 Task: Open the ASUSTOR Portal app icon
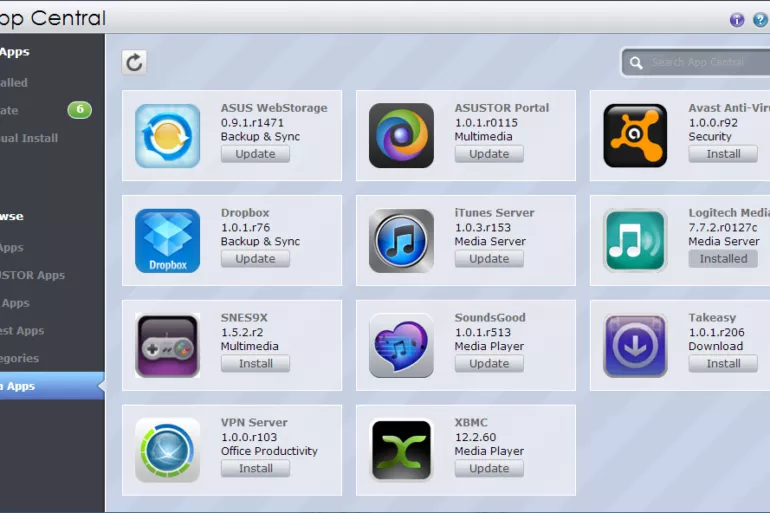coord(401,136)
